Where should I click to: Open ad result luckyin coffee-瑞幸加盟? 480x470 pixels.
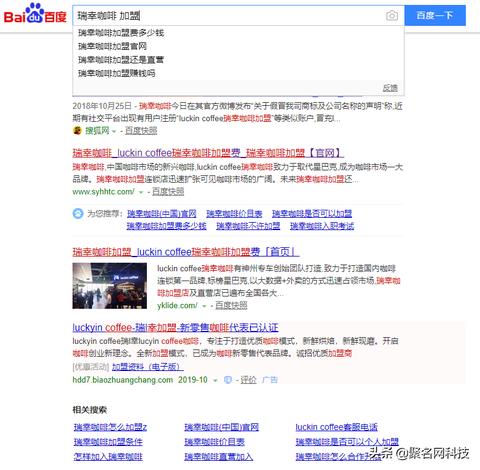[x=175, y=328]
